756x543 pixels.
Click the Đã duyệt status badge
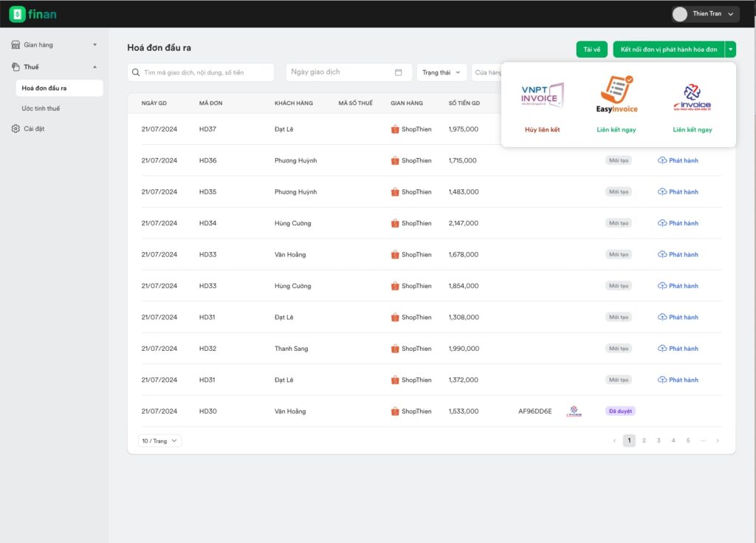pos(620,411)
